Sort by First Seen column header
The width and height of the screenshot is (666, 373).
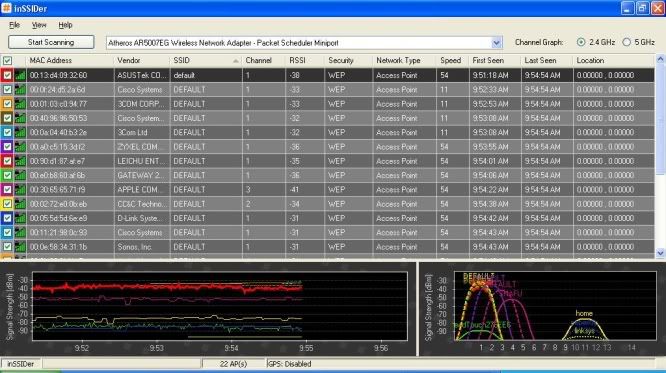(495, 61)
